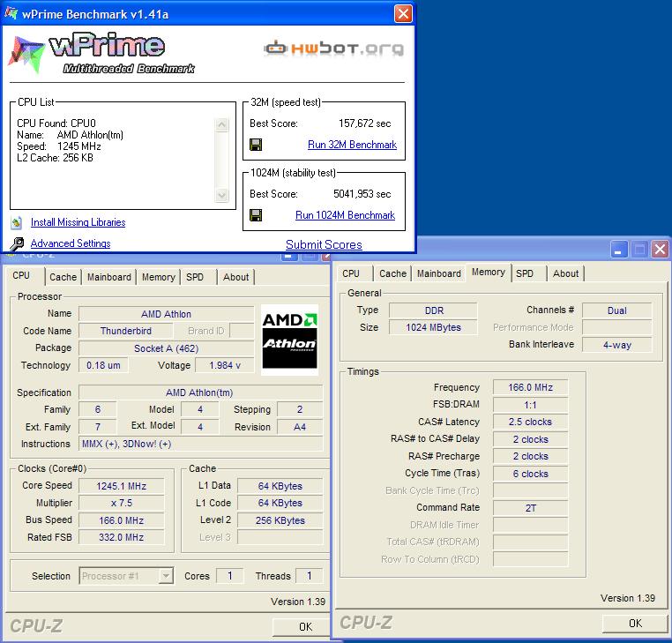This screenshot has width=672, height=643.
Task: Close the wPrime Benchmark window
Action: (x=403, y=14)
